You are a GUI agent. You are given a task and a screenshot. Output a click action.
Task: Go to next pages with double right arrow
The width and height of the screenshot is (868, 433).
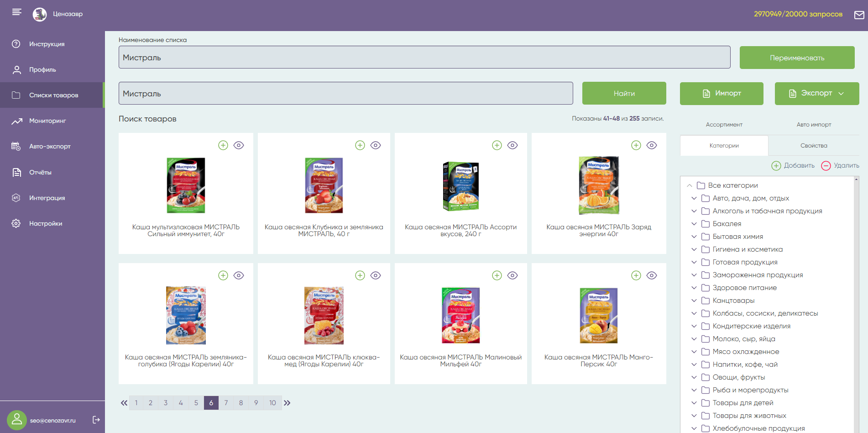(287, 403)
